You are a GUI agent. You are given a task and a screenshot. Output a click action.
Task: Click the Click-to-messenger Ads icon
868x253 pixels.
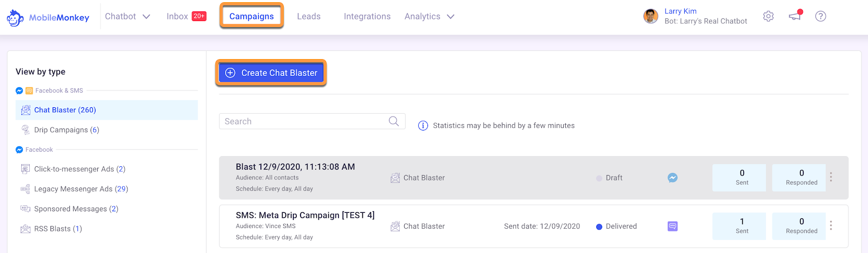tap(25, 169)
